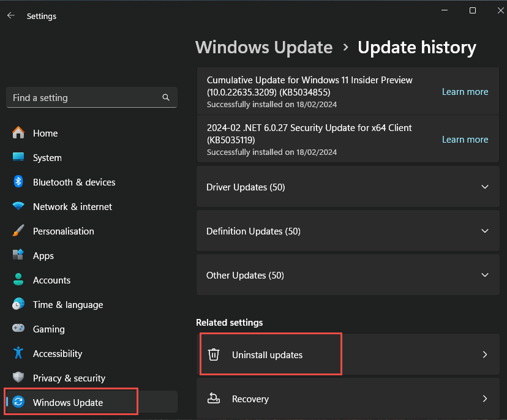Click the System monitor icon
Image resolution: width=507 pixels, height=420 pixels.
[18, 157]
